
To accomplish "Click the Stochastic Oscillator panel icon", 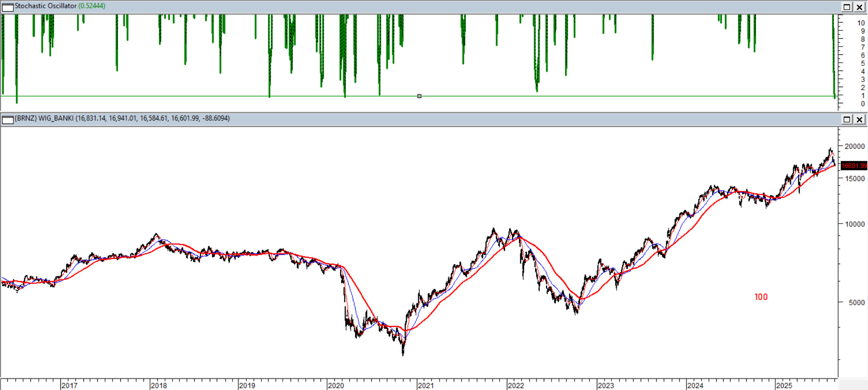I will tap(8, 7).
